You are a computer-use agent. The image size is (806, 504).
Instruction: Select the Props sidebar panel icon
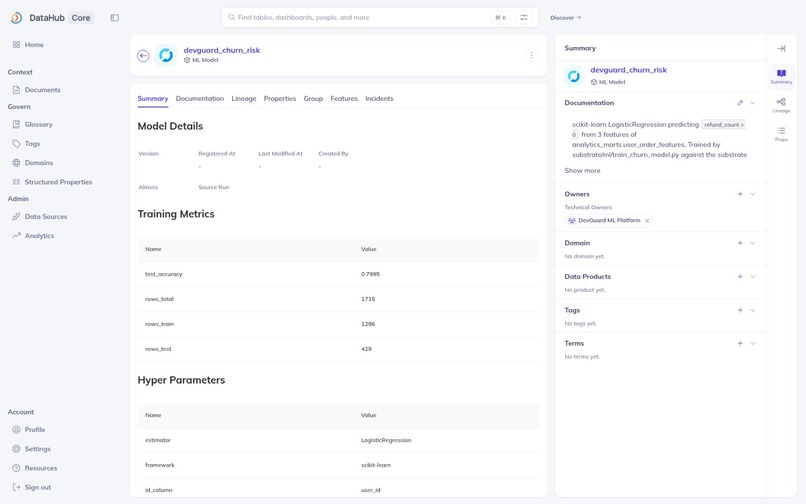tap(781, 134)
